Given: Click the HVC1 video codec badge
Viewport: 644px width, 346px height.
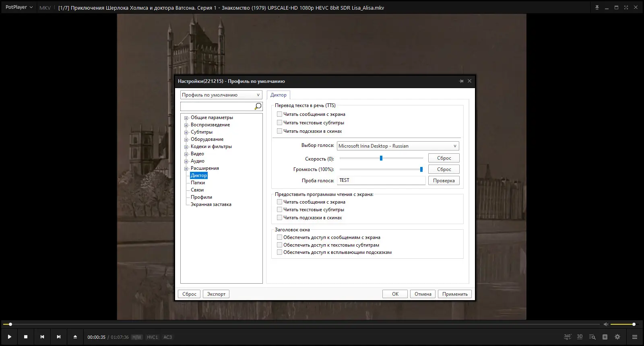Looking at the screenshot, I should [152, 337].
